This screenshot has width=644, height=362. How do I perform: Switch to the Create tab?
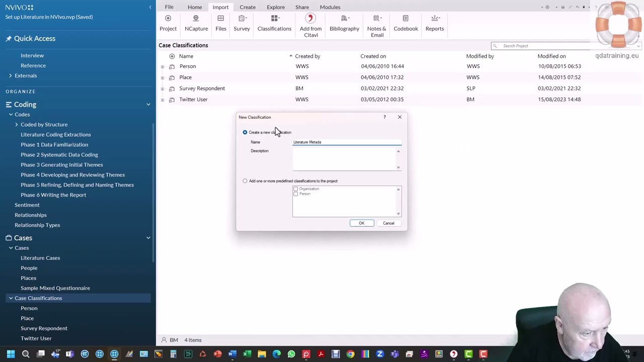[x=248, y=7]
